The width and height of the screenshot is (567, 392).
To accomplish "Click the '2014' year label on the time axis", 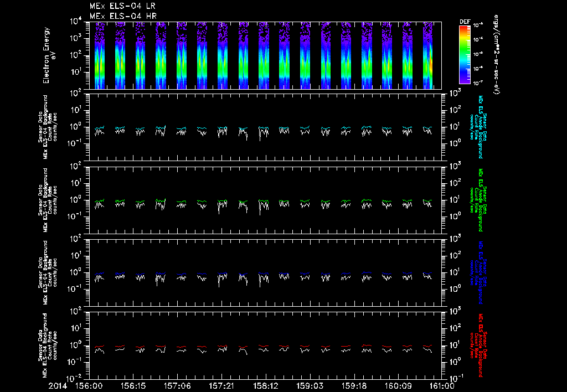I will [x=58, y=386].
